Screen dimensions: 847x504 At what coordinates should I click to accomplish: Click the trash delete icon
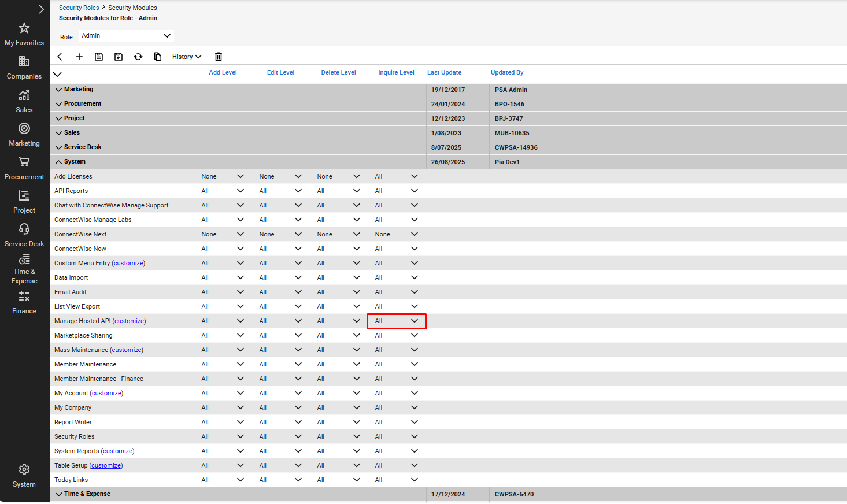click(x=219, y=57)
